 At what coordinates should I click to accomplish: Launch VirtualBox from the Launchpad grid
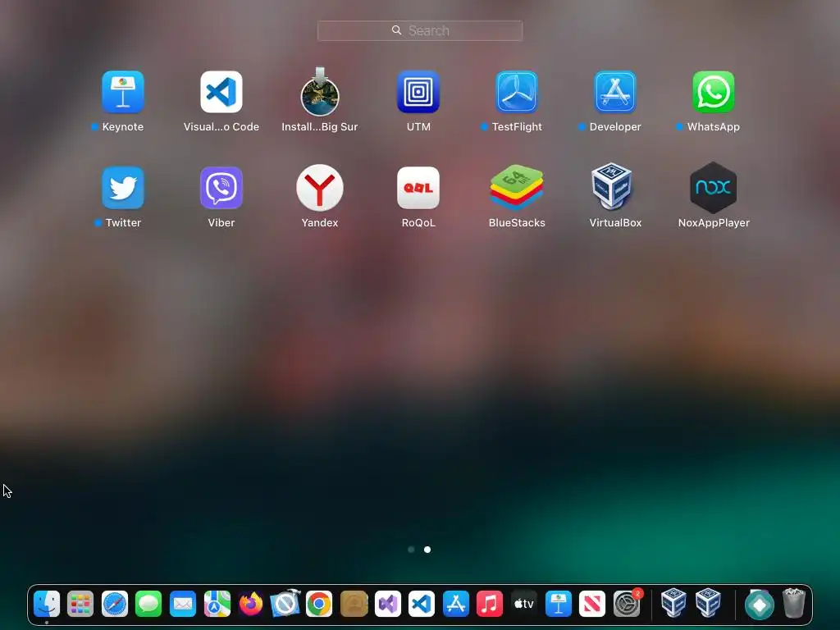612,186
